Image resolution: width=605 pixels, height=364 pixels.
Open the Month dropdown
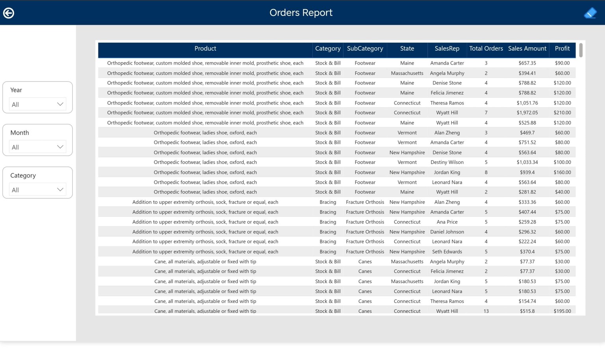pyautogui.click(x=37, y=147)
